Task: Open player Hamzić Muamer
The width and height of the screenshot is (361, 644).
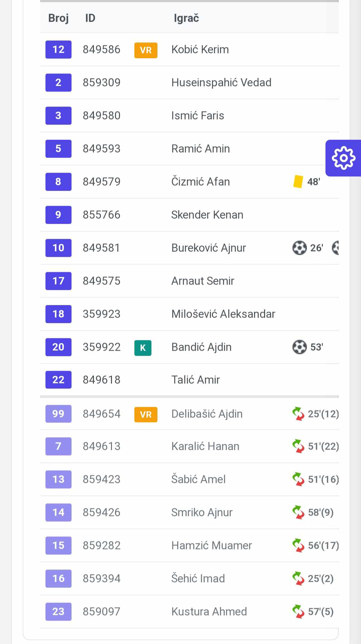Action: tap(212, 545)
